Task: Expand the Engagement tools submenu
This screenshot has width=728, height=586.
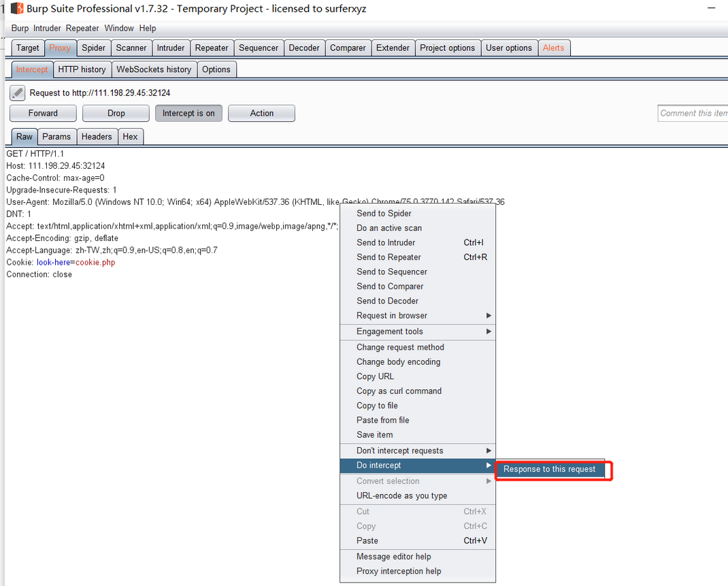Action: coord(417,331)
